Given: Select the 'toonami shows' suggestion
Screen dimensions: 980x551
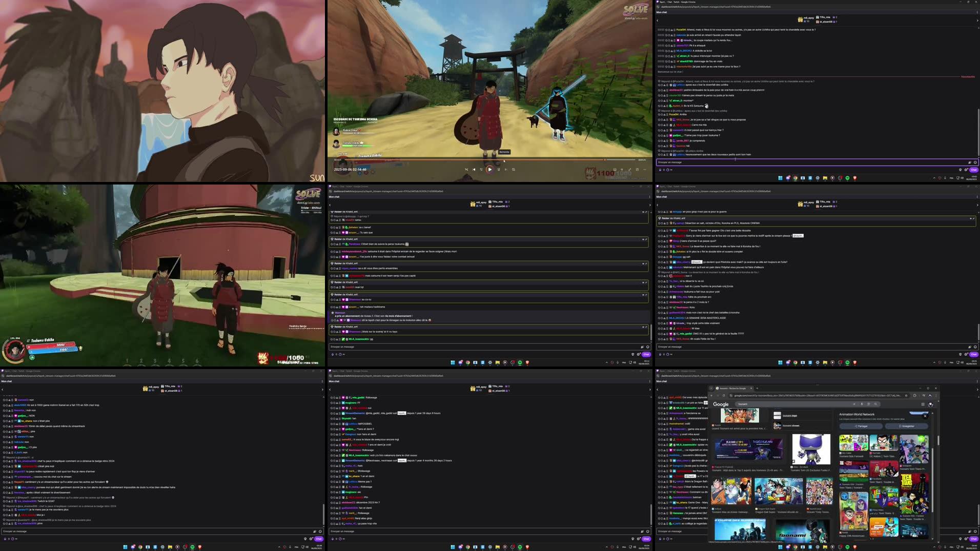Looking at the screenshot, I should [791, 425].
